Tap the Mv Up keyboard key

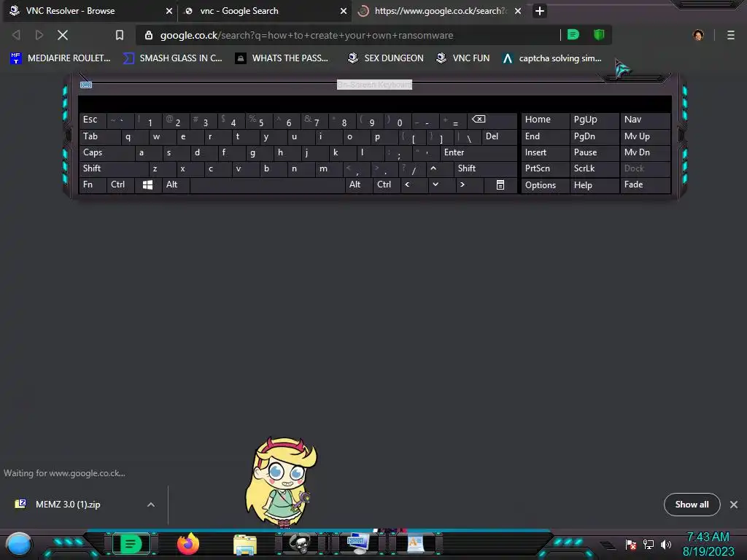[646, 136]
